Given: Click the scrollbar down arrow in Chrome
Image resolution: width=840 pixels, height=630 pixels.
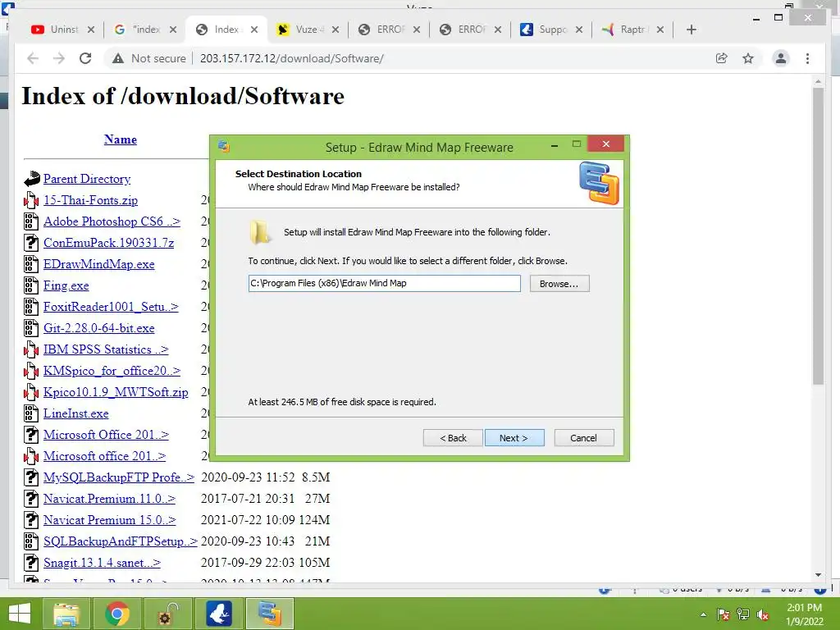Looking at the screenshot, I should tap(818, 575).
